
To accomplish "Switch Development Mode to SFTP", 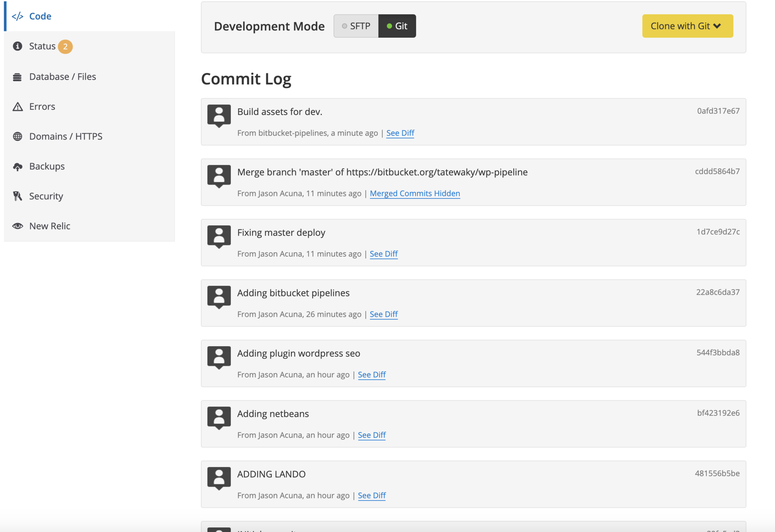I will [356, 26].
